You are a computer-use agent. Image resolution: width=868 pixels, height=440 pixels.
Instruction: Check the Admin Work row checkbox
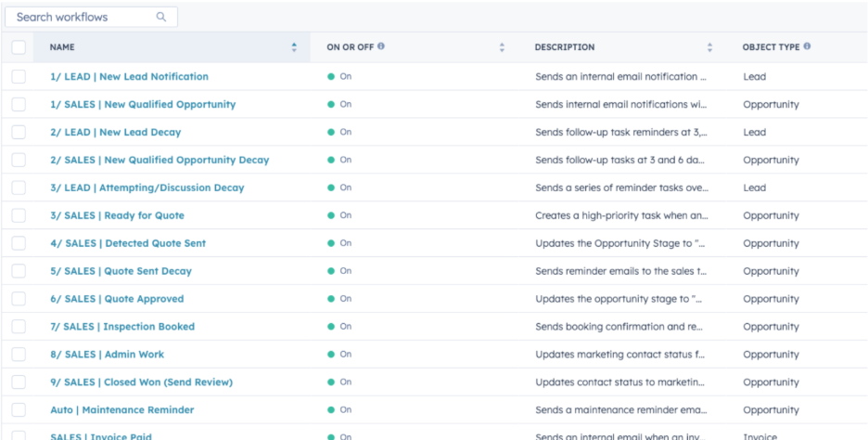tap(19, 354)
